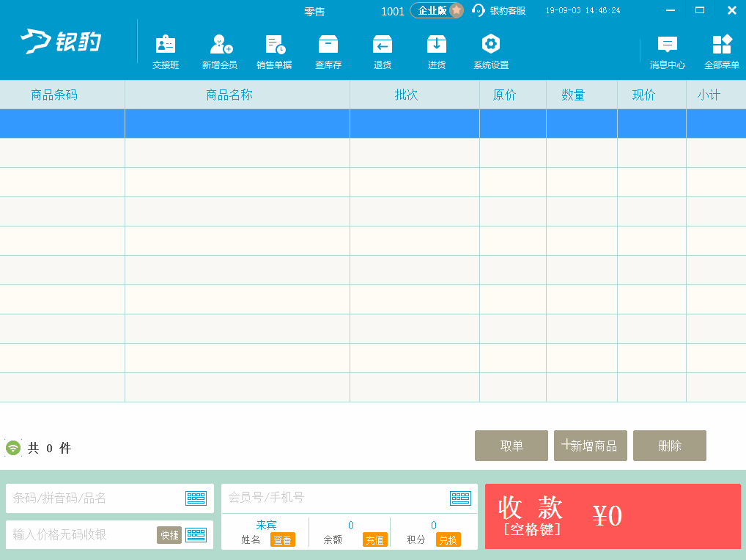Open the 交接班 shift handover icon
Image resolution: width=746 pixels, height=560 pixels.
(166, 52)
